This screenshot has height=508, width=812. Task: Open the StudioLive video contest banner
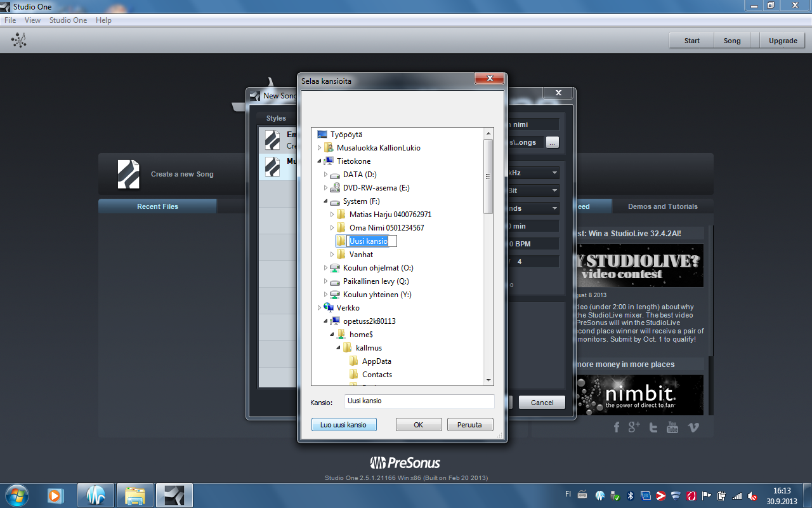640,265
